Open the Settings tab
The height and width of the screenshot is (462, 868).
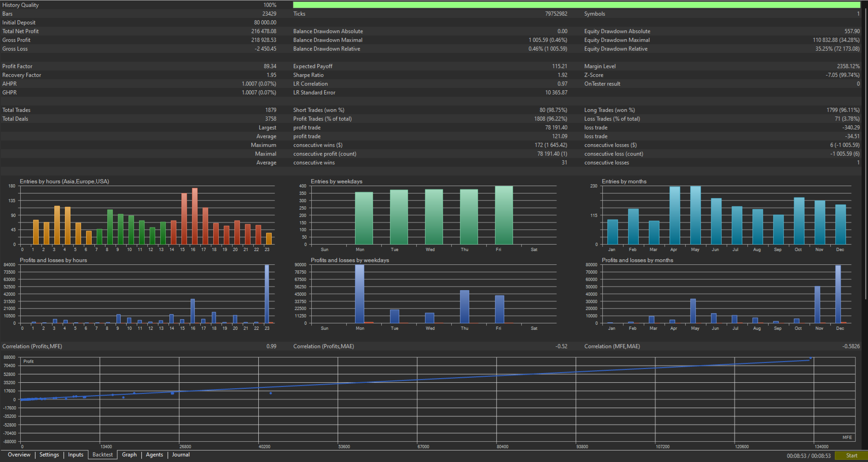(49, 455)
